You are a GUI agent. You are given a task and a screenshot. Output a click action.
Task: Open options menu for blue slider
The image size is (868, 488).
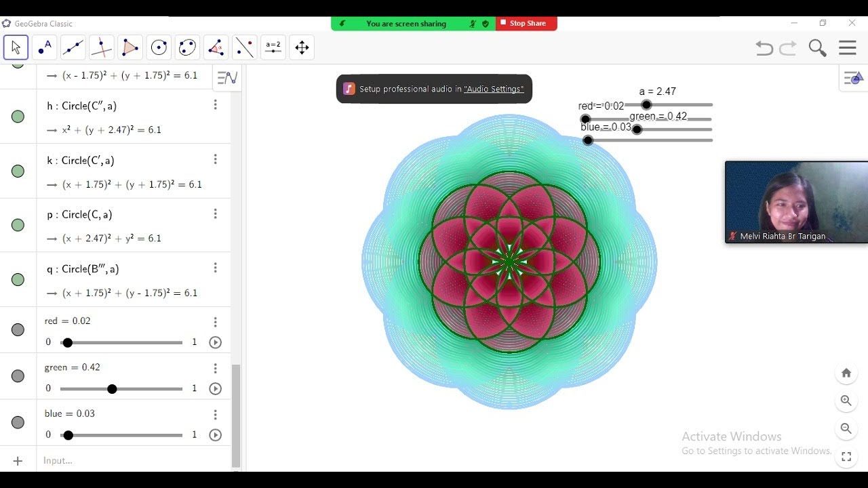216,414
